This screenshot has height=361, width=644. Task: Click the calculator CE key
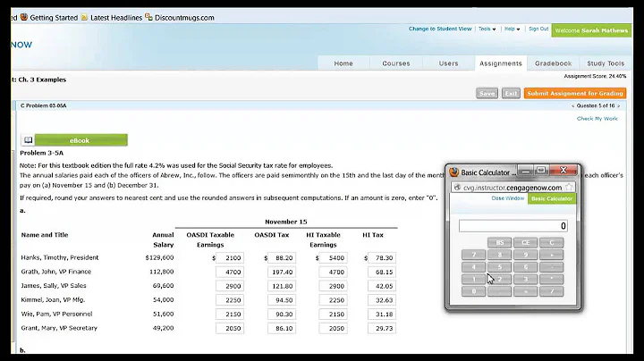526,242
